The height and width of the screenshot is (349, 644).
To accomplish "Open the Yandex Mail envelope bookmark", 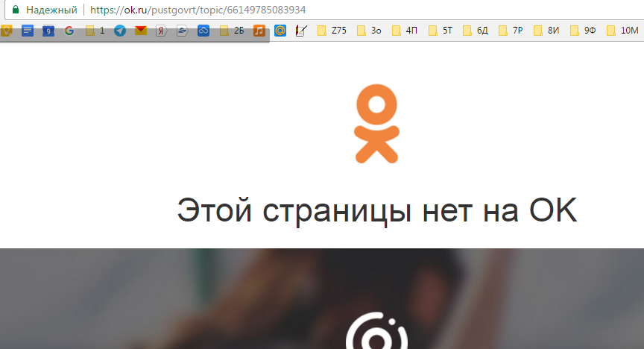I will click(x=141, y=31).
